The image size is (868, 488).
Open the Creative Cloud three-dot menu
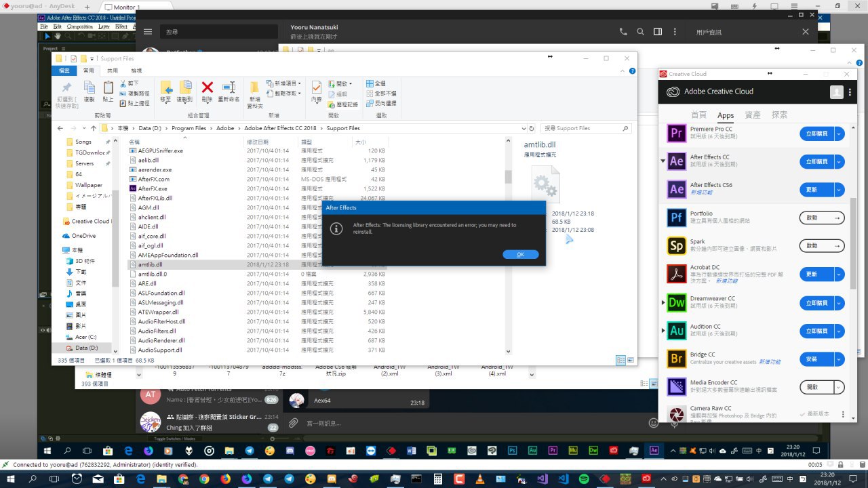point(844,413)
